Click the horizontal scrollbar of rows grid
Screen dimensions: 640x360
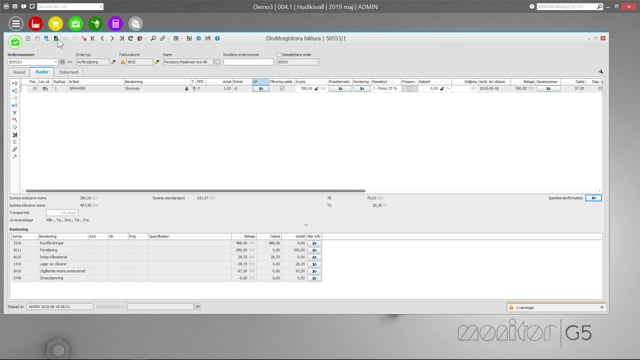(x=195, y=191)
